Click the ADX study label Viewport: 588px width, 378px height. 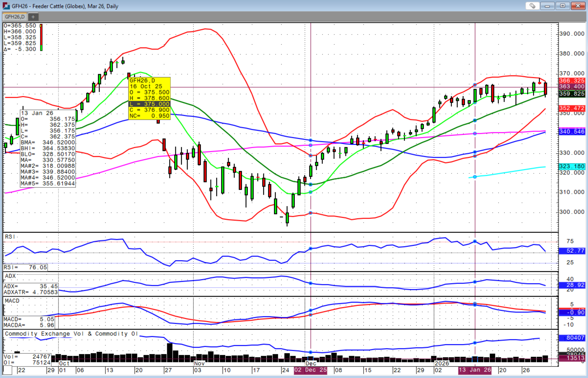(x=10, y=276)
